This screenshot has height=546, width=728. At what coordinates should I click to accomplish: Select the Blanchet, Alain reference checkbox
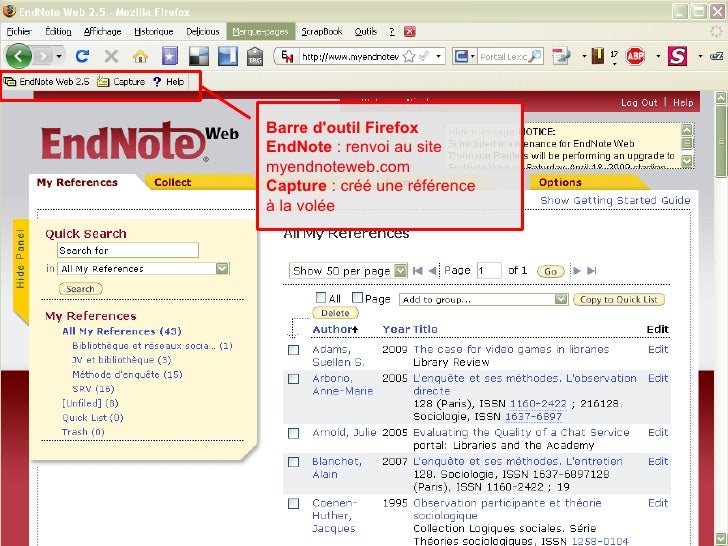click(x=293, y=462)
